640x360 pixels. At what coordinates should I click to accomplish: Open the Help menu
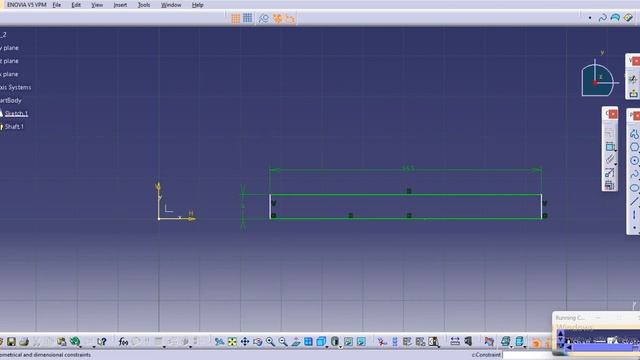click(198, 5)
